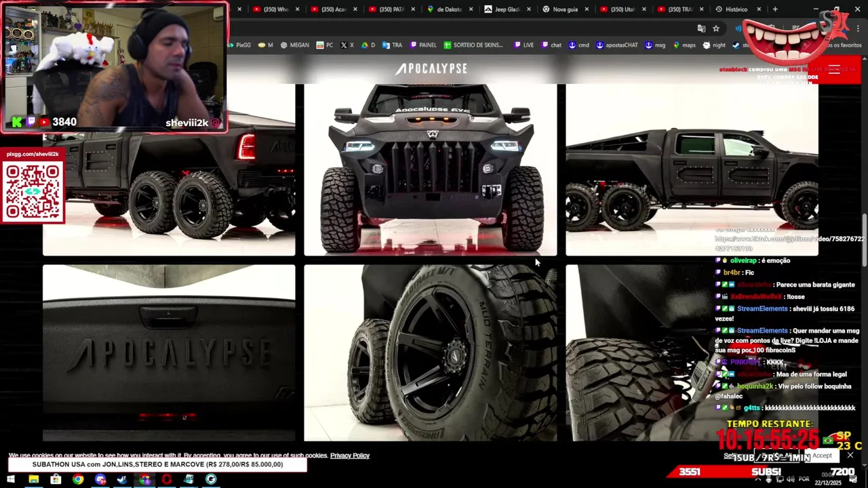This screenshot has height=488, width=868.
Task: Open the cmd bookmark
Action: tap(579, 45)
